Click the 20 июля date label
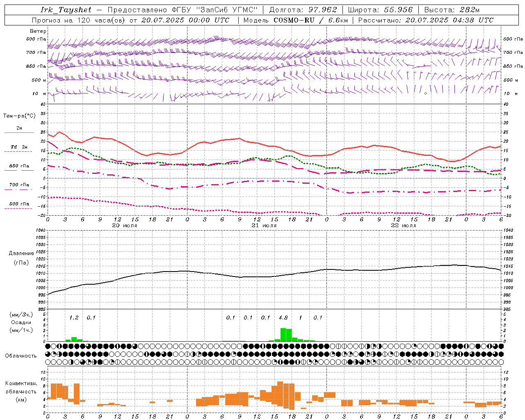The height and width of the screenshot is (420, 525). [x=125, y=225]
